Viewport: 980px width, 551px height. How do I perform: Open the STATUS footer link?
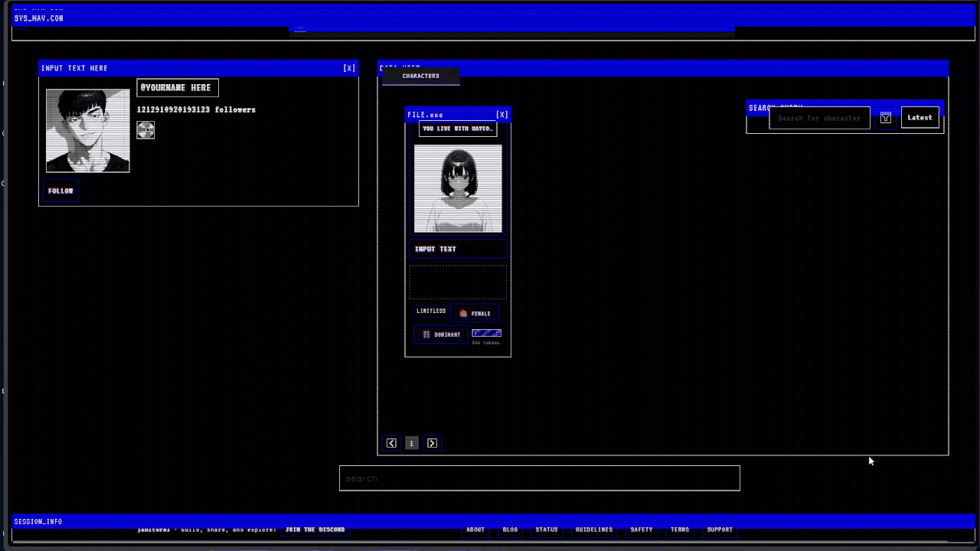547,530
